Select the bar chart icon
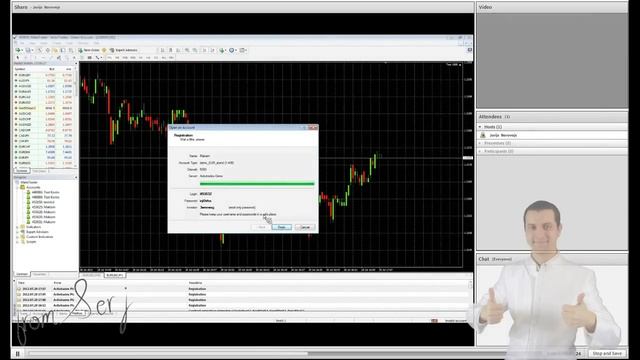The width and height of the screenshot is (640, 360). [x=162, y=50]
